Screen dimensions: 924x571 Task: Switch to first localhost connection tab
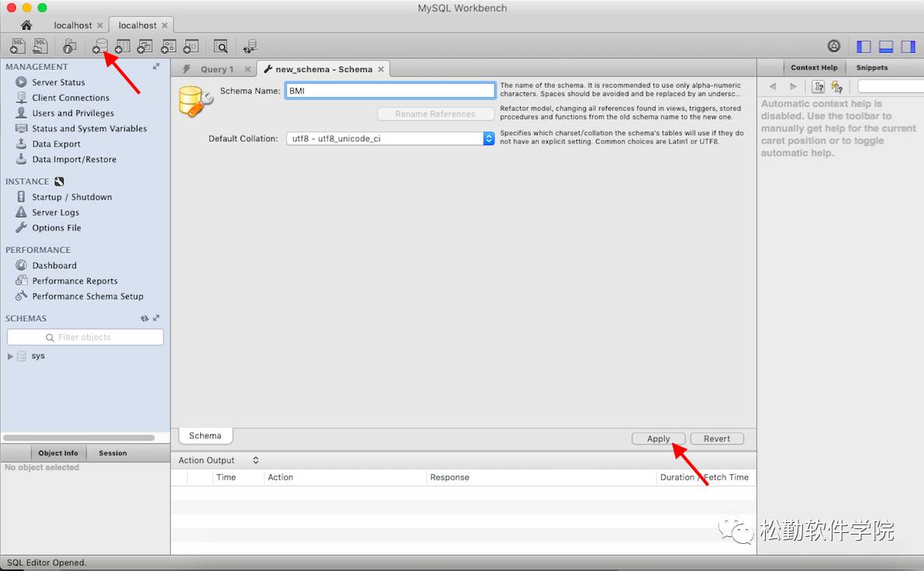tap(73, 26)
